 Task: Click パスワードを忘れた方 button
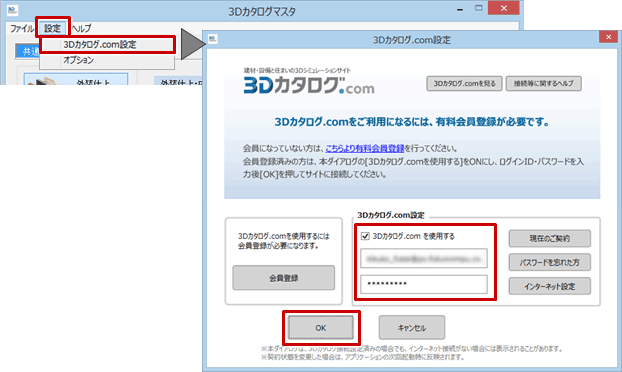[549, 262]
